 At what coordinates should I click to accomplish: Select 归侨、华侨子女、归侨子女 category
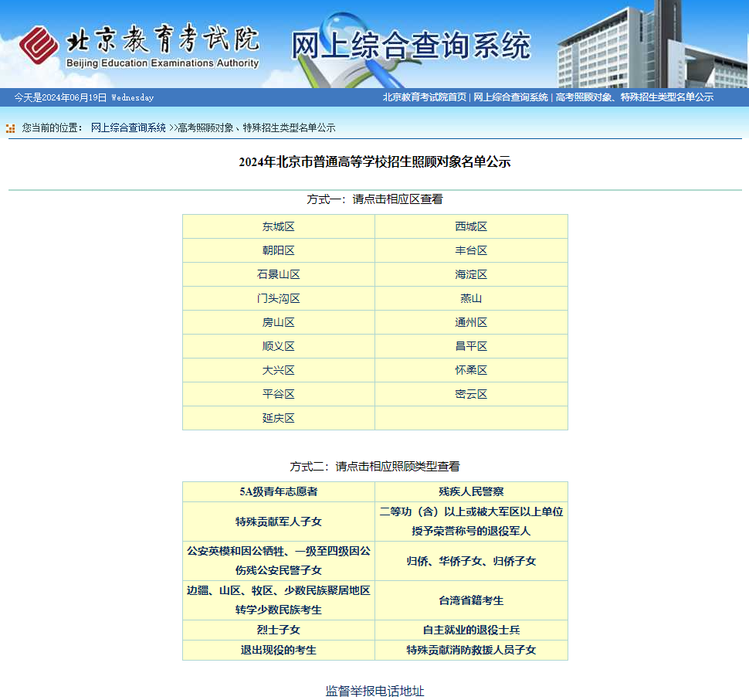(471, 561)
